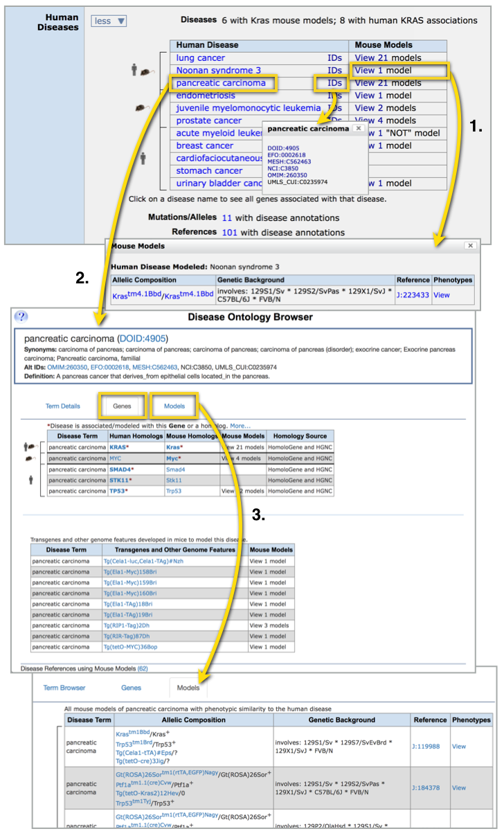Close the pancreatic carcinoma IDs popup
The image size is (504, 831).
click(x=357, y=128)
